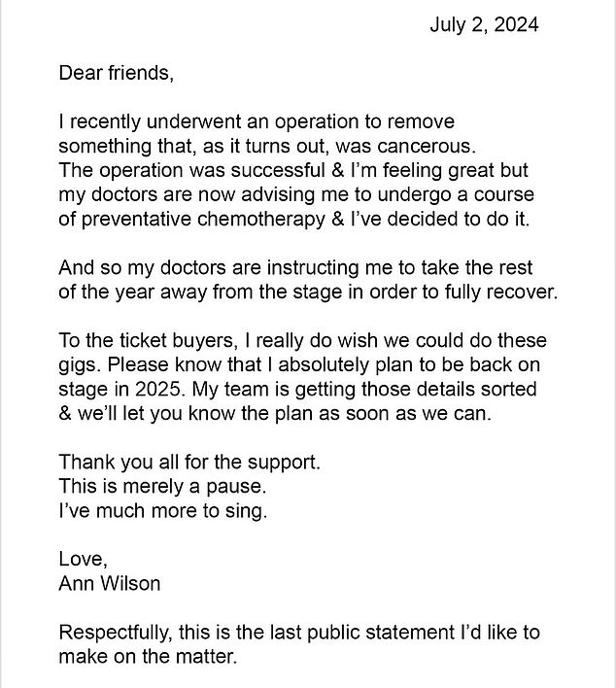The image size is (616, 688).
Task: Click the line beginning 'And so my doctors'
Action: tap(295, 267)
